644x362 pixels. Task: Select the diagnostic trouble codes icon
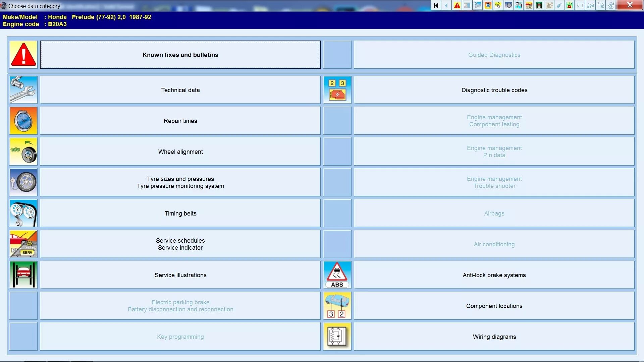337,90
